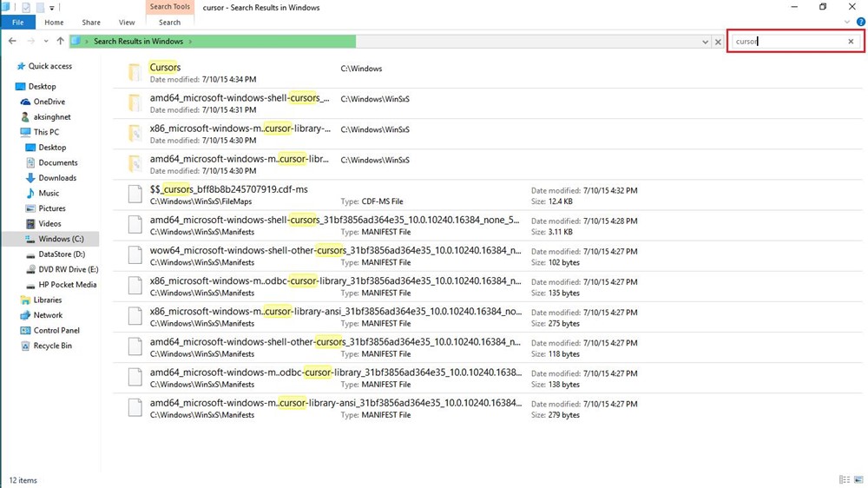Open the recent locations dropdown
The width and height of the screenshot is (868, 488).
[x=47, y=42]
